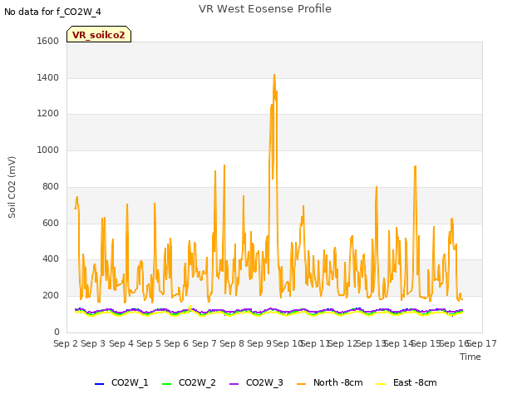Toggle the CO2W_2 legend entry
Screen dimensions: 532x399
point(189,382)
